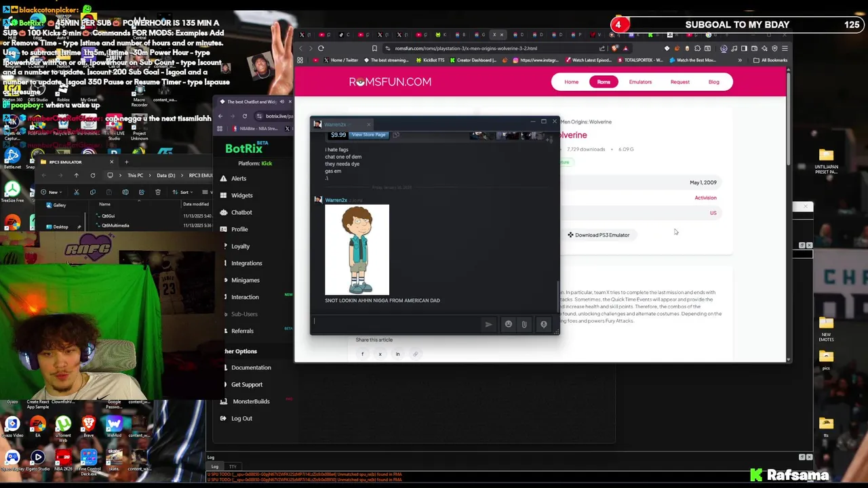
Task: Click the Home nav button on Romsfun
Action: (572, 82)
